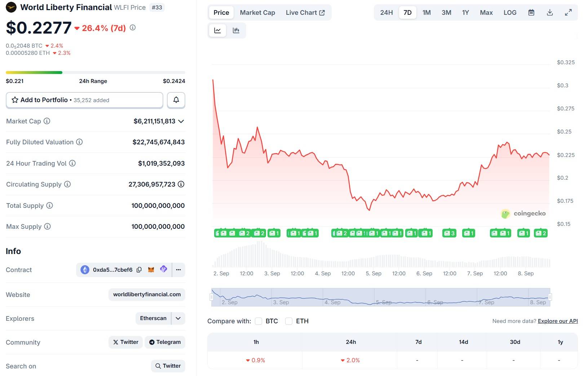
Task: Click Add to Portfolio button
Action: [x=84, y=100]
